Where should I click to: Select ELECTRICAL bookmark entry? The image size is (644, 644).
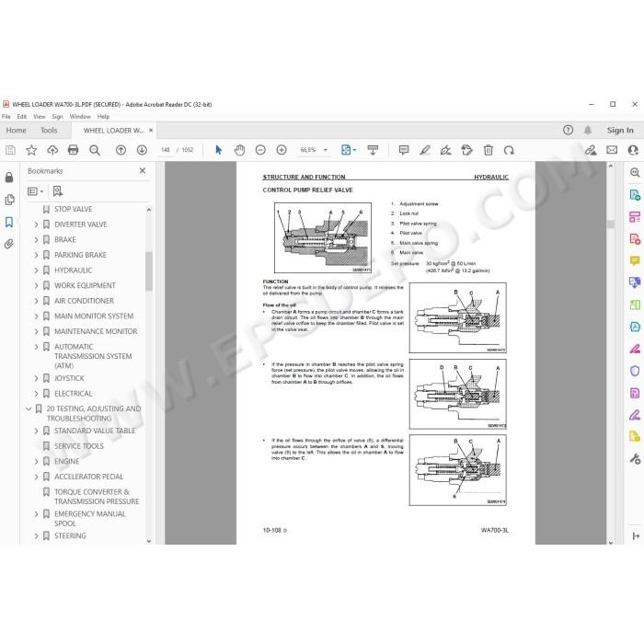pyautogui.click(x=73, y=394)
